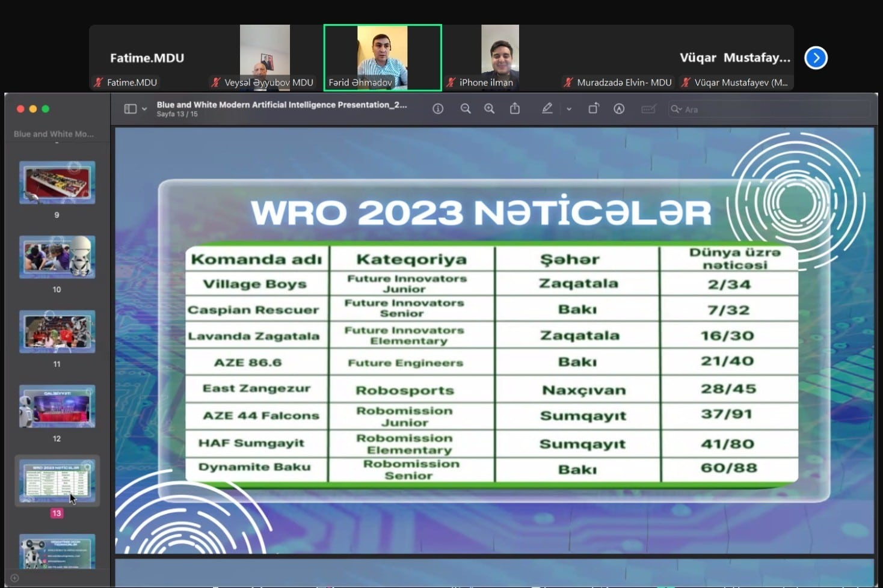Zoom out the slide view

click(x=466, y=109)
